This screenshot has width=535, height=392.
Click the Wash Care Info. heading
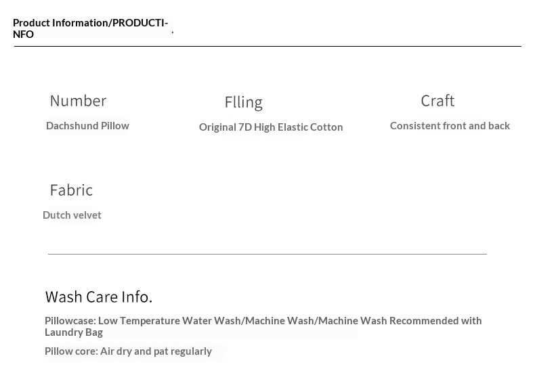click(x=99, y=297)
